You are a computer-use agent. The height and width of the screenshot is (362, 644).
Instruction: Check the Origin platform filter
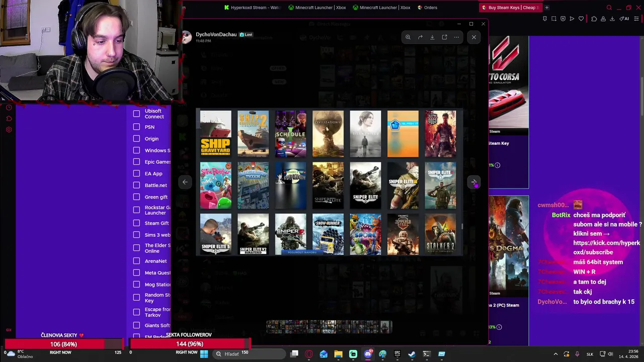click(x=136, y=138)
